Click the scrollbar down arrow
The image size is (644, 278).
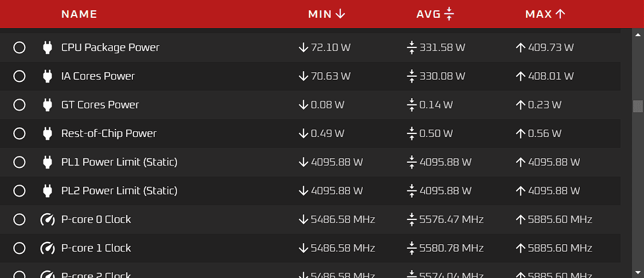point(638,271)
